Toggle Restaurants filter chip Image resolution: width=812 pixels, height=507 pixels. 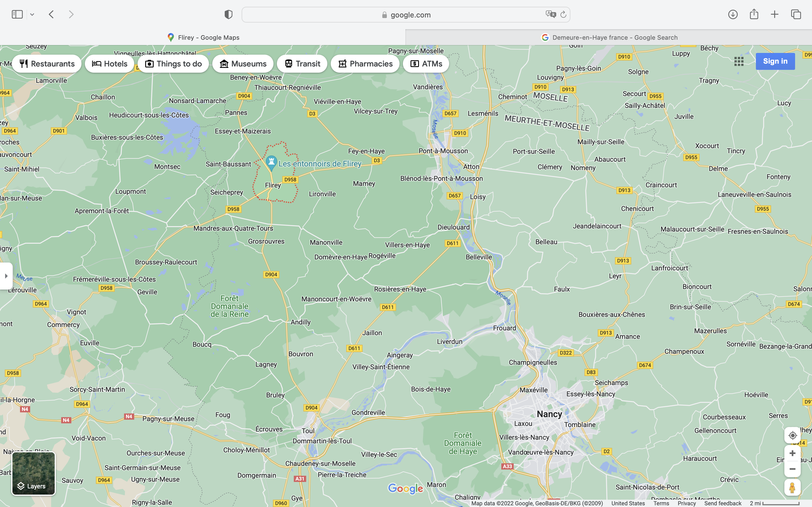click(47, 64)
